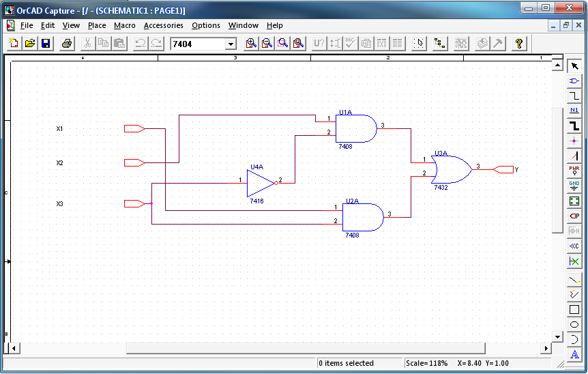Click the Zoom In magnifier icon

click(251, 44)
